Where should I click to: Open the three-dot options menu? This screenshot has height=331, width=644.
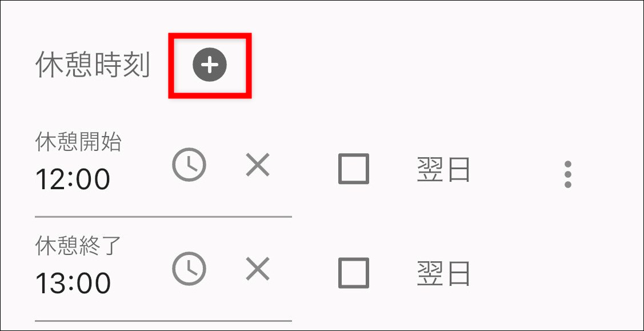point(568,174)
